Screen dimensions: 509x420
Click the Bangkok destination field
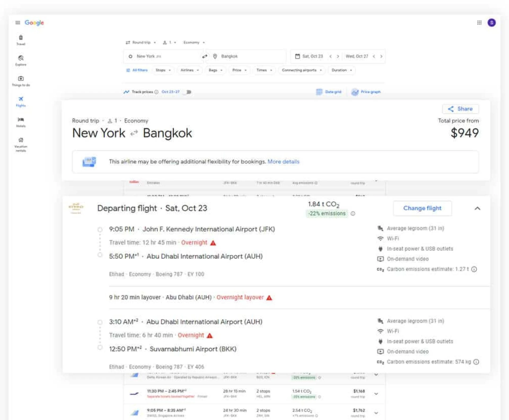(x=247, y=56)
